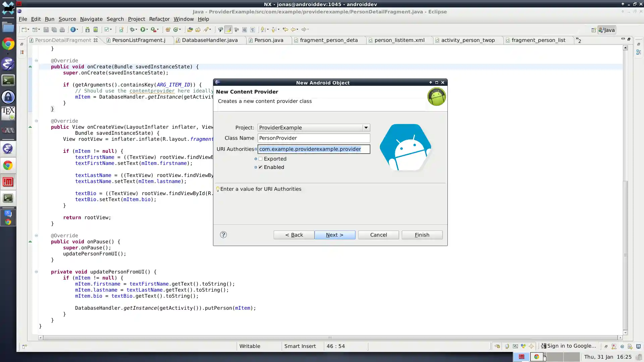
Task: Open the Android Virtual Device Manager icon
Action: point(96,29)
